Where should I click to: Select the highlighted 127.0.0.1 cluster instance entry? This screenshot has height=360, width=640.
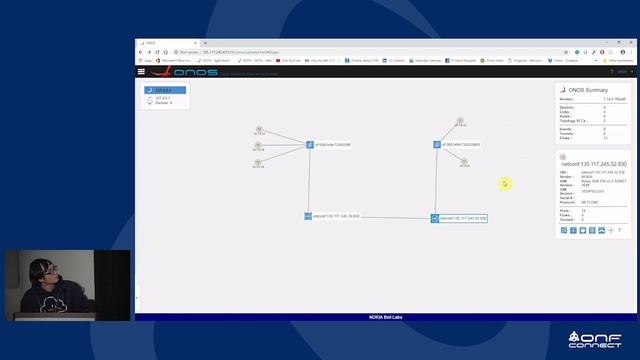[165, 90]
